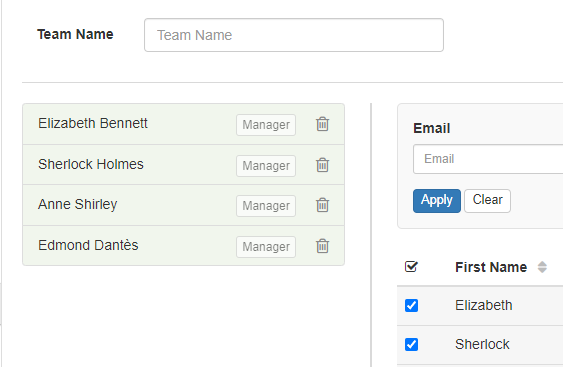Image resolution: width=563 pixels, height=367 pixels.
Task: Apply the email filter
Action: (x=437, y=201)
